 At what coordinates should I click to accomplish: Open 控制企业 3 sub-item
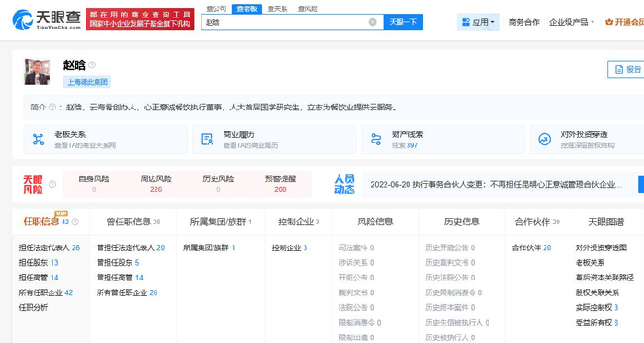[290, 247]
